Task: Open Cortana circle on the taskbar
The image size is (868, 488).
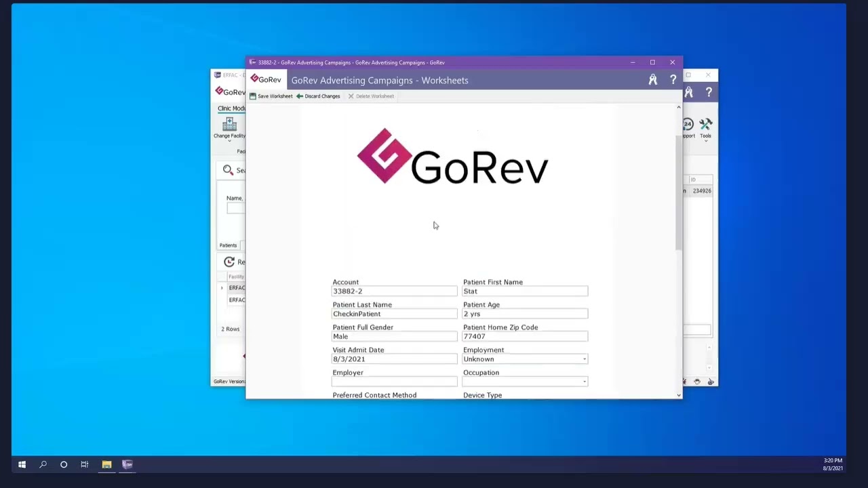Action: coord(64,464)
